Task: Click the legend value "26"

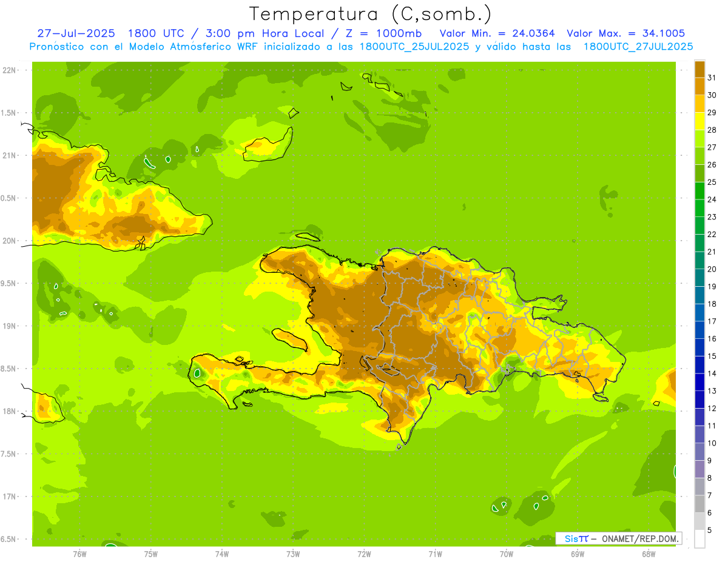Action: pos(712,165)
